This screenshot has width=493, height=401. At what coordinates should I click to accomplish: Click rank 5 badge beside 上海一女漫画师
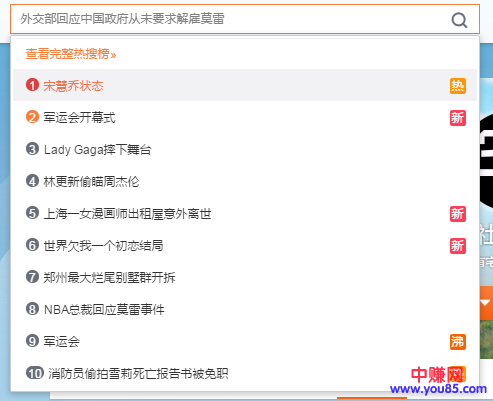coord(32,213)
